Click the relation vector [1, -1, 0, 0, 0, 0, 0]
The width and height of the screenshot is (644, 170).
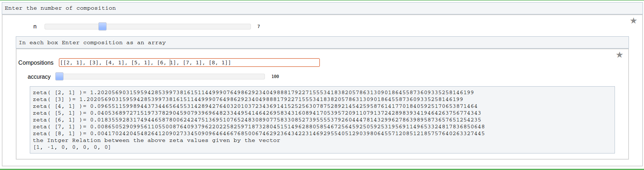point(72,147)
